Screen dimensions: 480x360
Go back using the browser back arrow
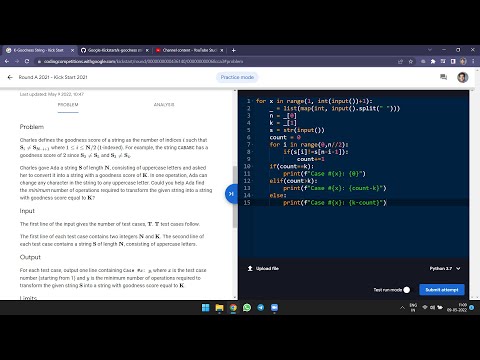click(7, 61)
